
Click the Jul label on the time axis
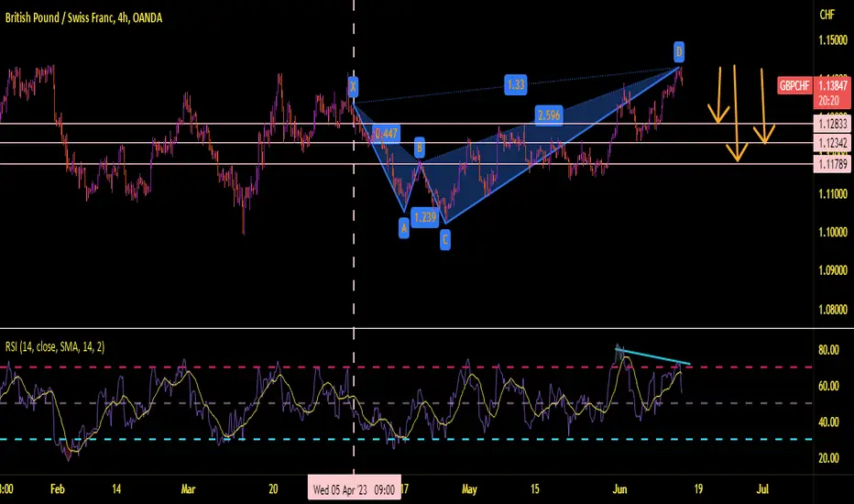click(762, 488)
